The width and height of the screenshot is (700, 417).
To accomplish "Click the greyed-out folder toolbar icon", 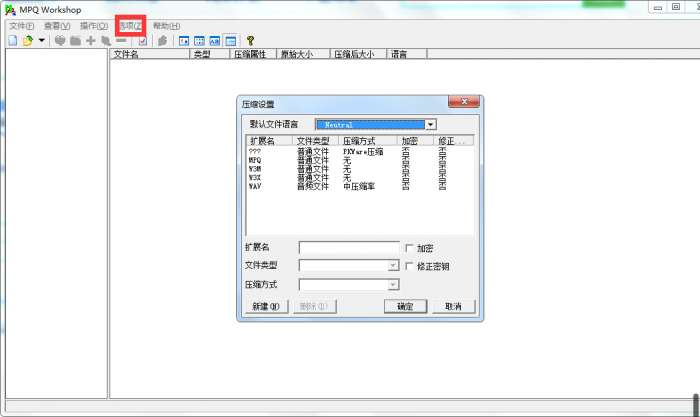I will point(75,41).
